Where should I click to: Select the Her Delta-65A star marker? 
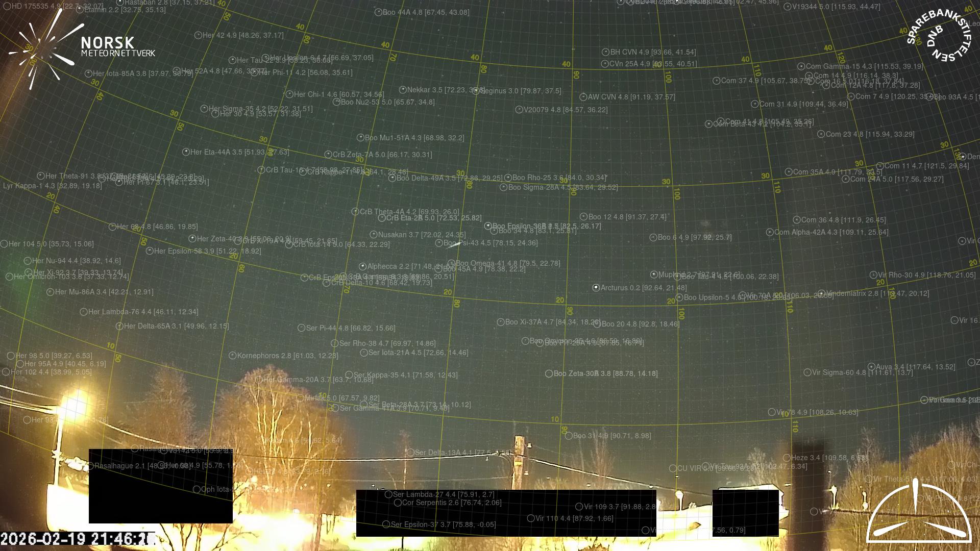(119, 326)
